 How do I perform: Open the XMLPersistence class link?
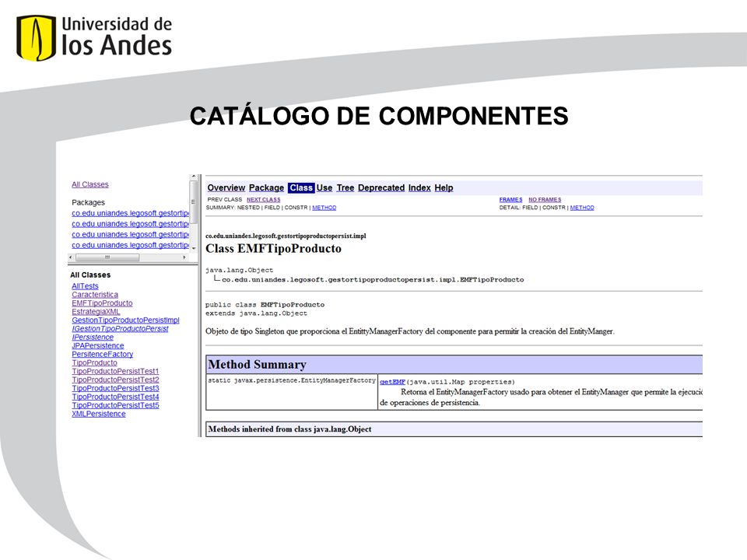point(99,415)
